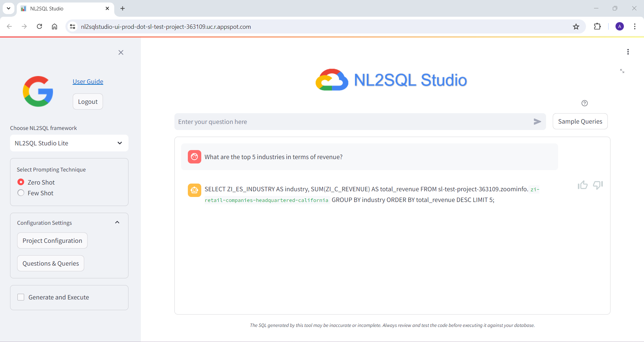Open the NL2SQL framework dropdown
644x342 pixels.
[69, 143]
